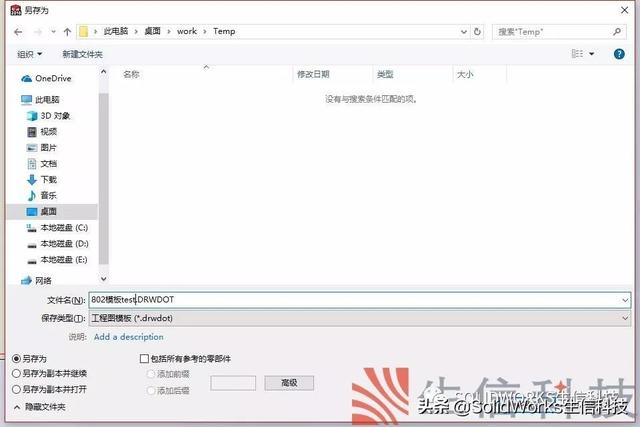This screenshot has height=427, width=640.
Task: Select 添加后缀 radio button
Action: pos(151,391)
